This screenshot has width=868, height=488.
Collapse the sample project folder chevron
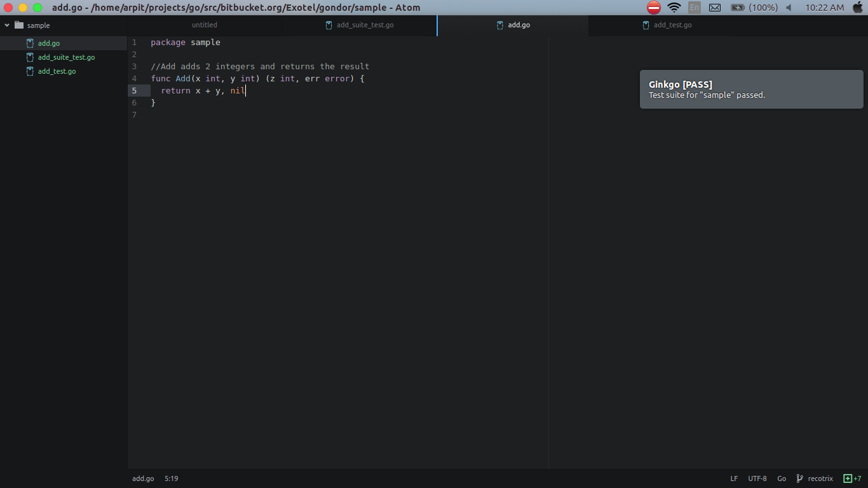click(x=7, y=25)
